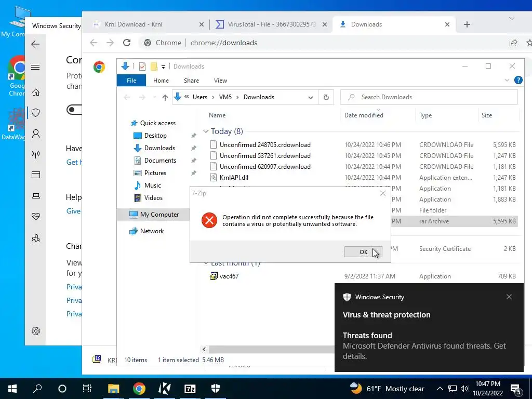Open Explorer help question mark icon
This screenshot has width=532, height=399.
pyautogui.click(x=518, y=80)
